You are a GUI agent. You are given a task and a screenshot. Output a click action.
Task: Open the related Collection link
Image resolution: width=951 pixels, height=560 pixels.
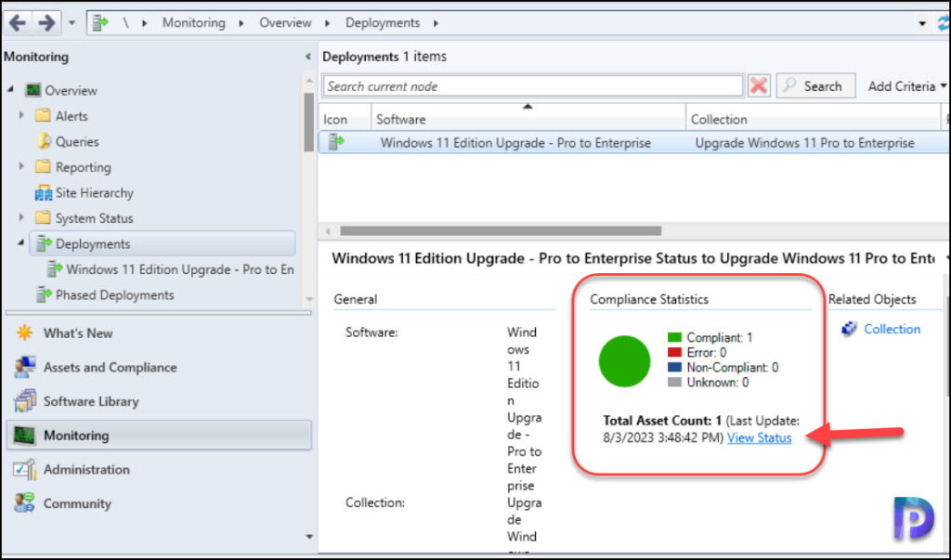(892, 329)
